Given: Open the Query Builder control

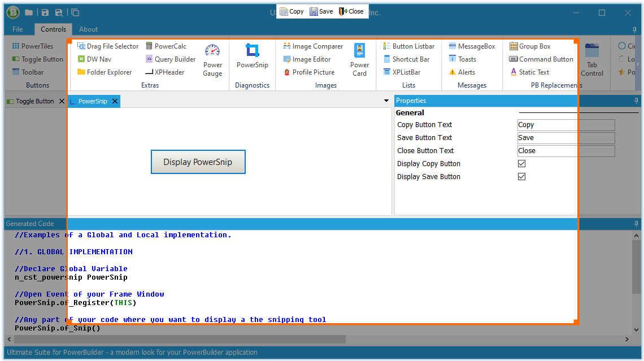Looking at the screenshot, I should 171,59.
